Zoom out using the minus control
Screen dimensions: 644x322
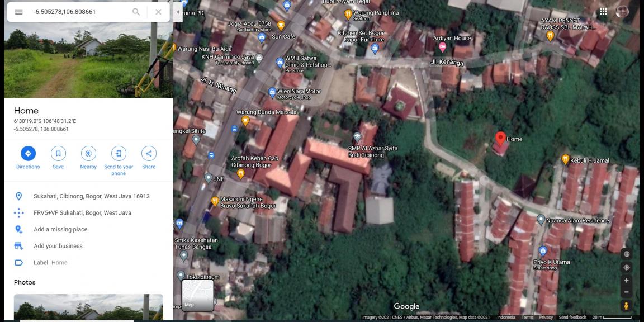pos(626,291)
